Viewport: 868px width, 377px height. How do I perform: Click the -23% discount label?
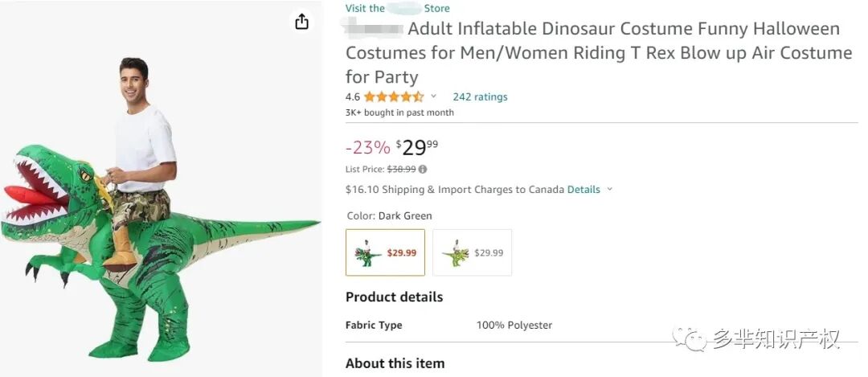(367, 148)
